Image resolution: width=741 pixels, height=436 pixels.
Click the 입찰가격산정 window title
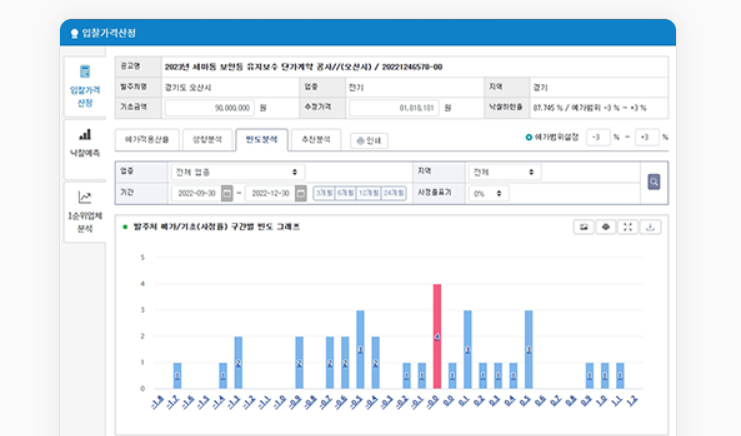click(109, 33)
